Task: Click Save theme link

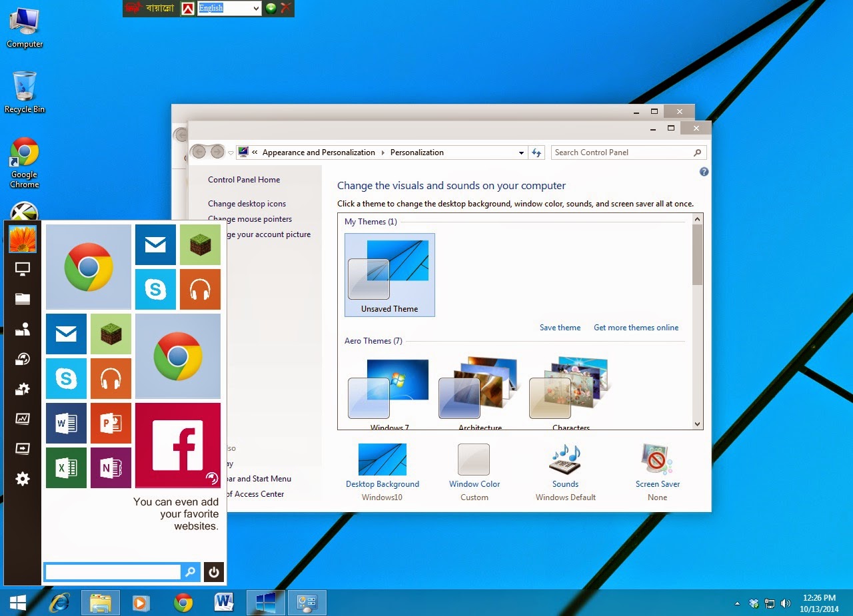Action: point(560,328)
